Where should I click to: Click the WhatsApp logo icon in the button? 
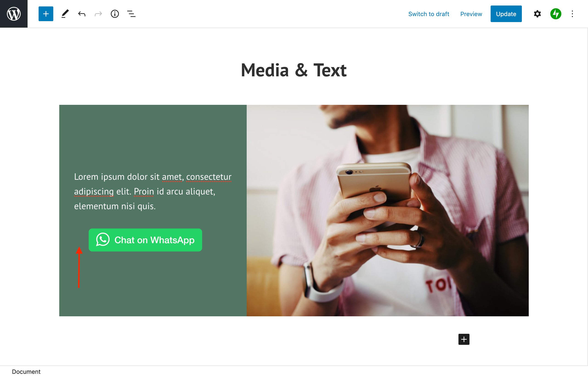(x=103, y=240)
